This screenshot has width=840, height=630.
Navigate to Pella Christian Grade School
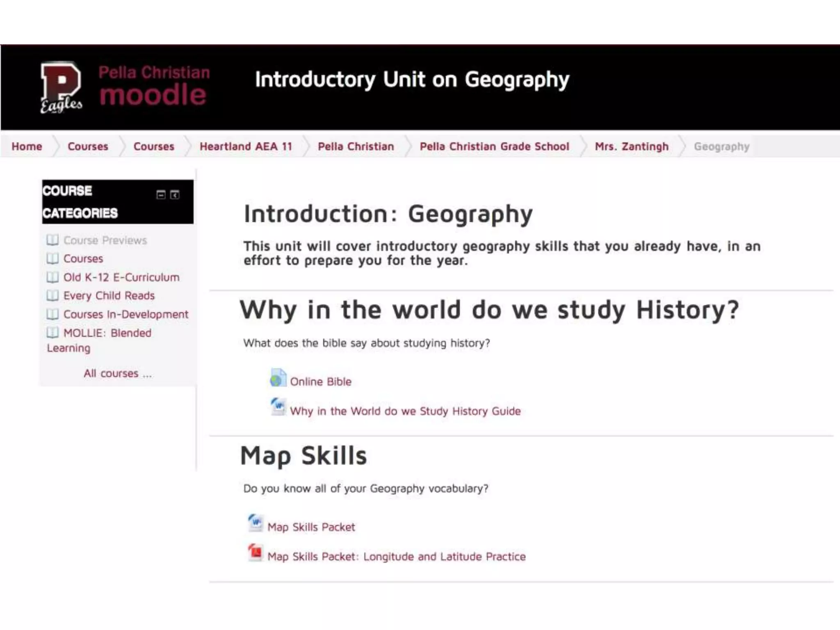click(494, 146)
